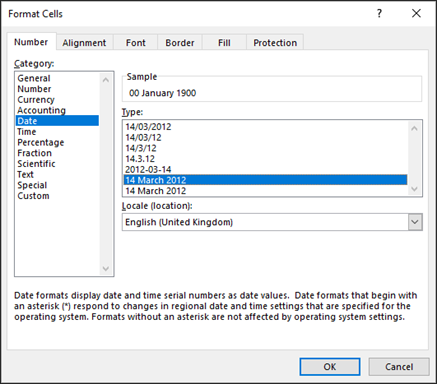Go to the Border tab
This screenshot has height=384, width=437.
click(180, 43)
